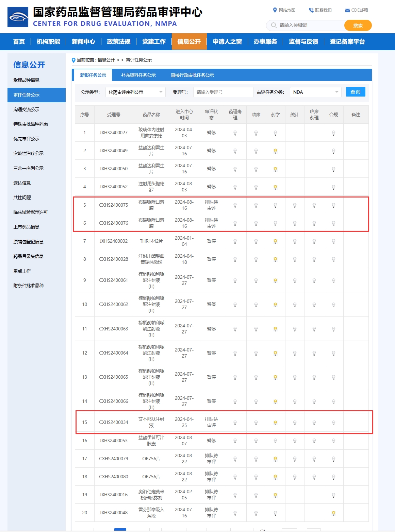This screenshot has height=532, width=395.
Task: Click the CDE mailbox envelope icon
Action: click(x=347, y=11)
